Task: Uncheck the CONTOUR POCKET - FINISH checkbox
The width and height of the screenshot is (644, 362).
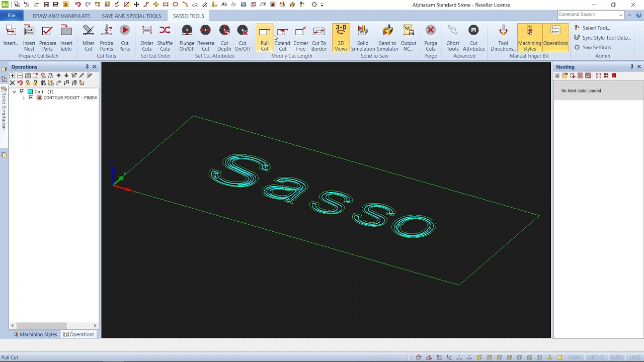Action: (31, 98)
